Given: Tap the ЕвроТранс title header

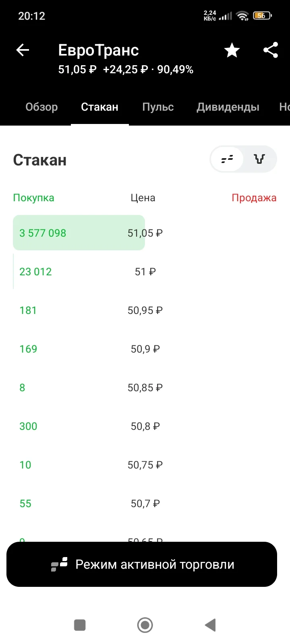Looking at the screenshot, I should pyautogui.click(x=99, y=50).
